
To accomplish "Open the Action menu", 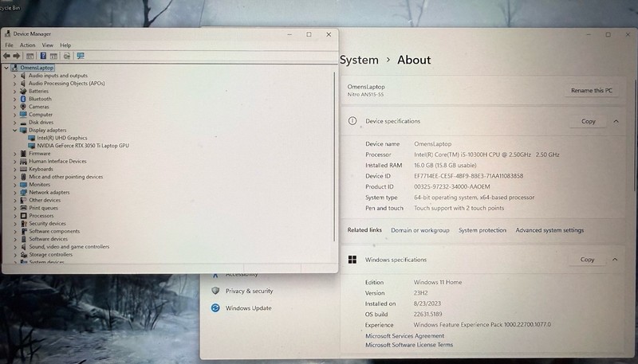I will pos(28,45).
